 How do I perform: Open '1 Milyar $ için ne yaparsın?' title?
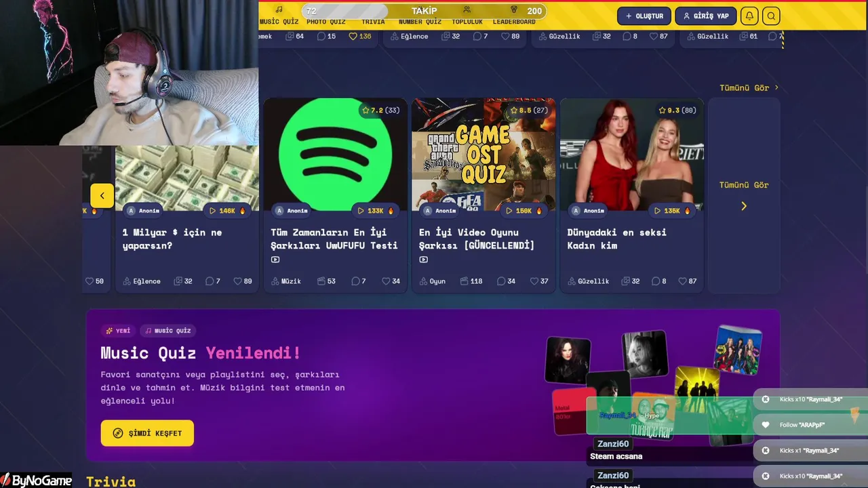(x=172, y=239)
